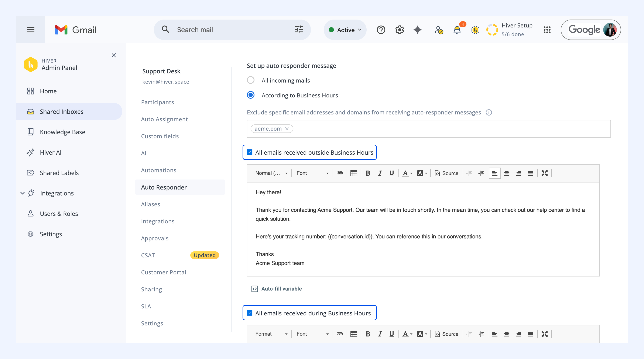
Task: Open CSAT settings
Action: coord(148,255)
